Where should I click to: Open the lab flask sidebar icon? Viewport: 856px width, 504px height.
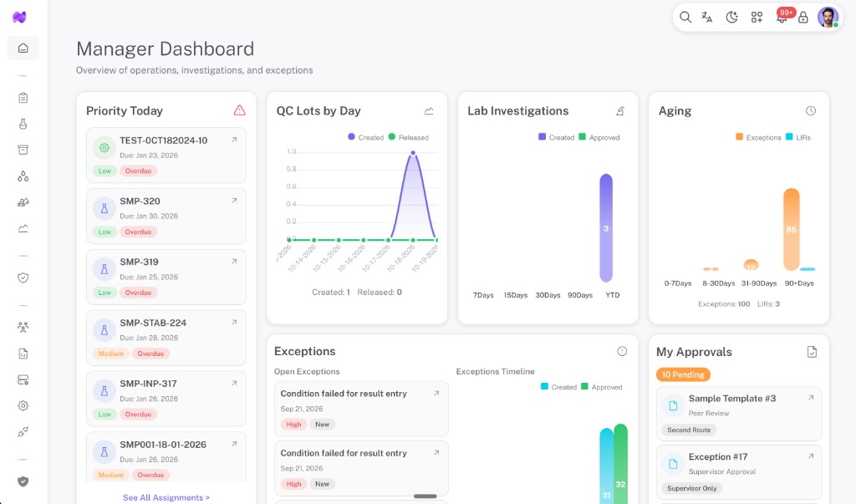[x=23, y=124]
